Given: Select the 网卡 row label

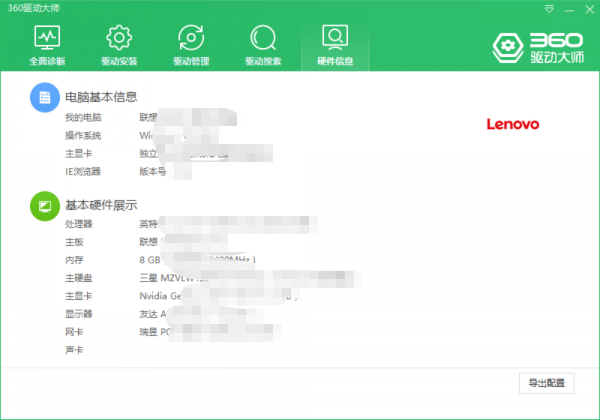Looking at the screenshot, I should 74,332.
